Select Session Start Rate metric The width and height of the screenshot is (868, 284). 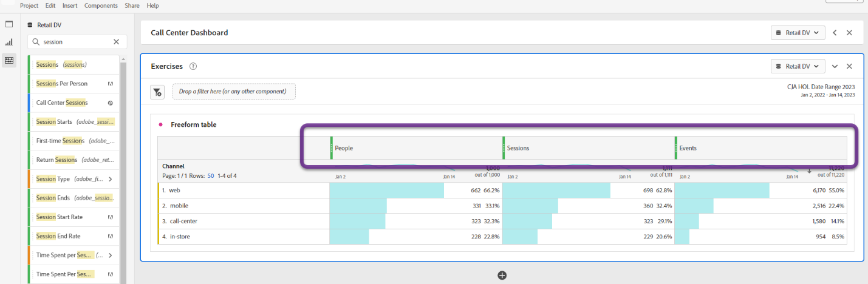73,217
